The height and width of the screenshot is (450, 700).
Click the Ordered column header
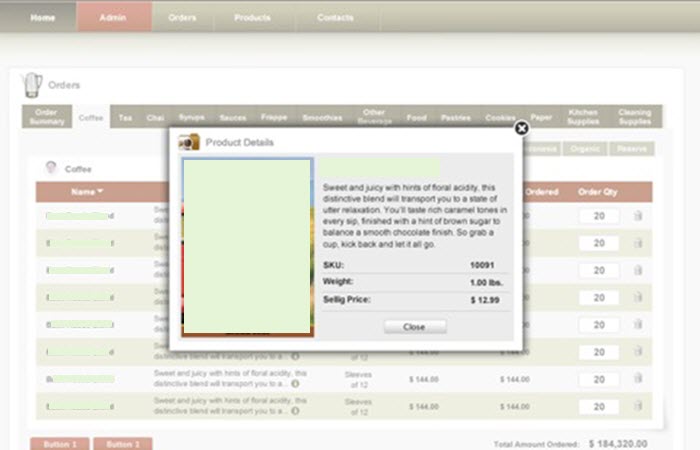[542, 192]
